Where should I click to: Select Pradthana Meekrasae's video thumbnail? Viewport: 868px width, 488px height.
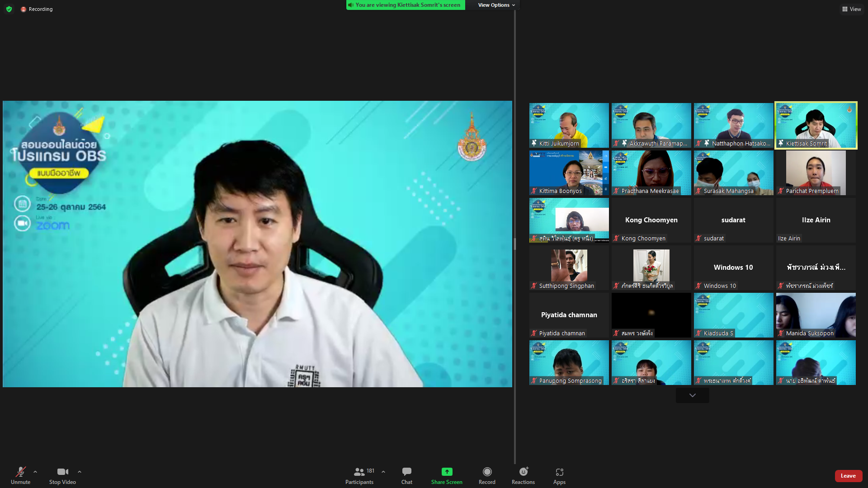click(651, 173)
